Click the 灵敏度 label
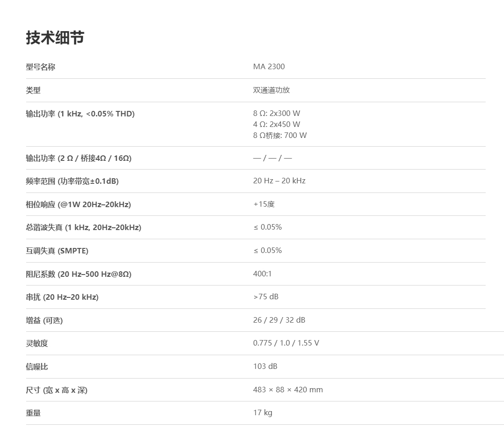The height and width of the screenshot is (445, 504). (37, 343)
